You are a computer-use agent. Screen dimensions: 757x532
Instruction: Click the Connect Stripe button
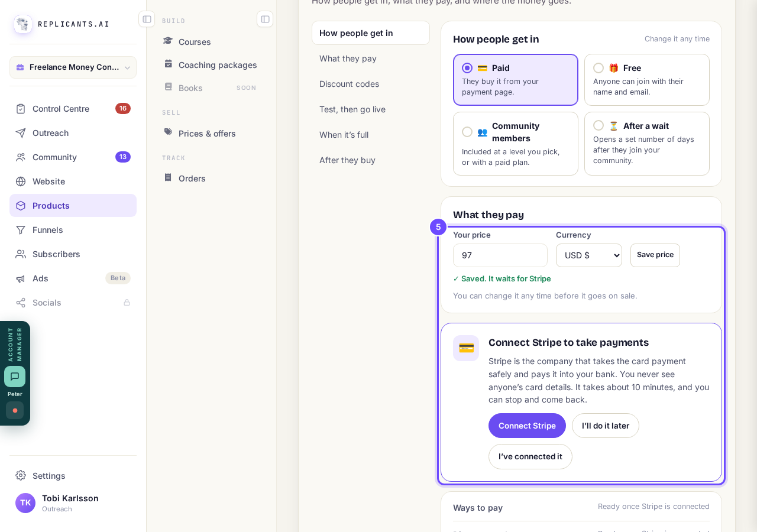(527, 426)
